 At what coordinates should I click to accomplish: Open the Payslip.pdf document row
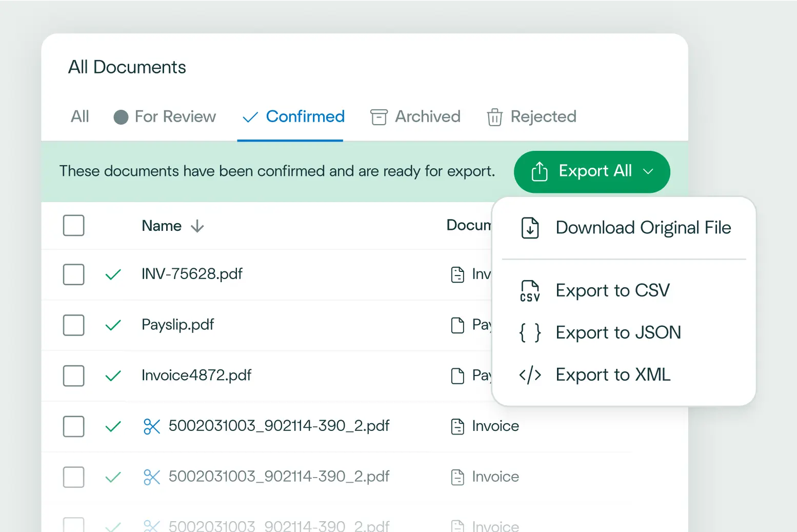point(177,325)
